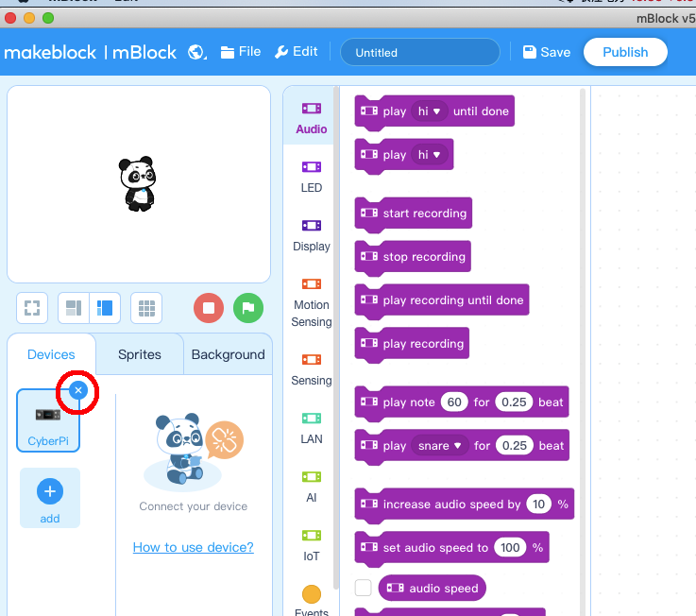
Task: Select the IoT block category
Action: pos(311,545)
